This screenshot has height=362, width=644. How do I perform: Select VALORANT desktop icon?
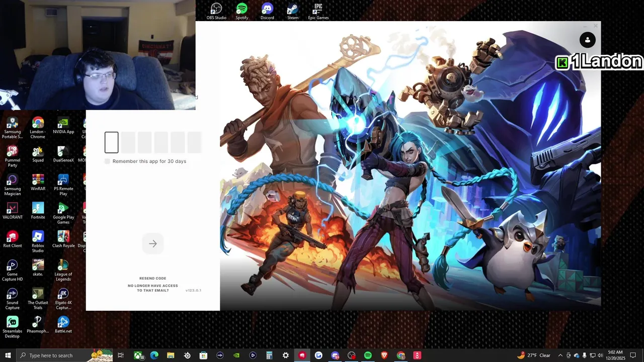tap(13, 211)
